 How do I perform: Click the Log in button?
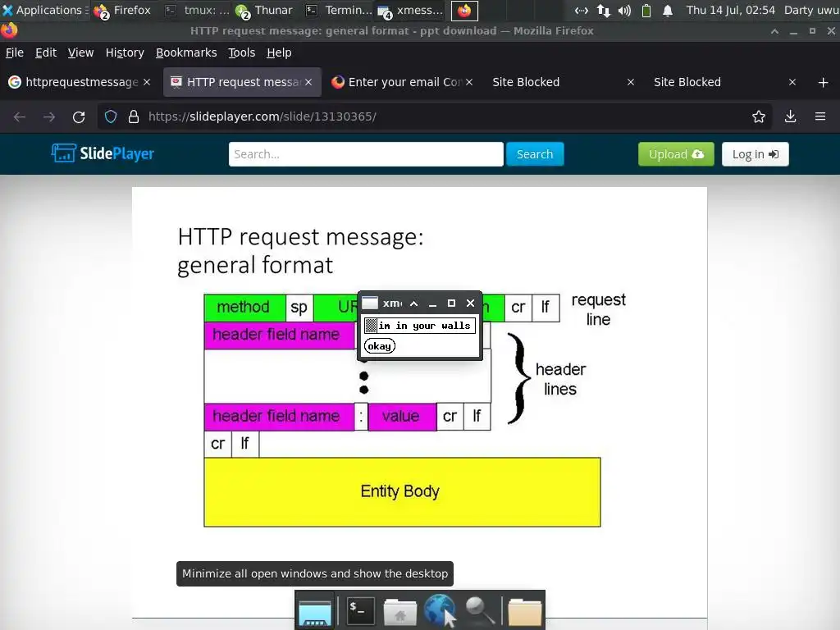(756, 154)
